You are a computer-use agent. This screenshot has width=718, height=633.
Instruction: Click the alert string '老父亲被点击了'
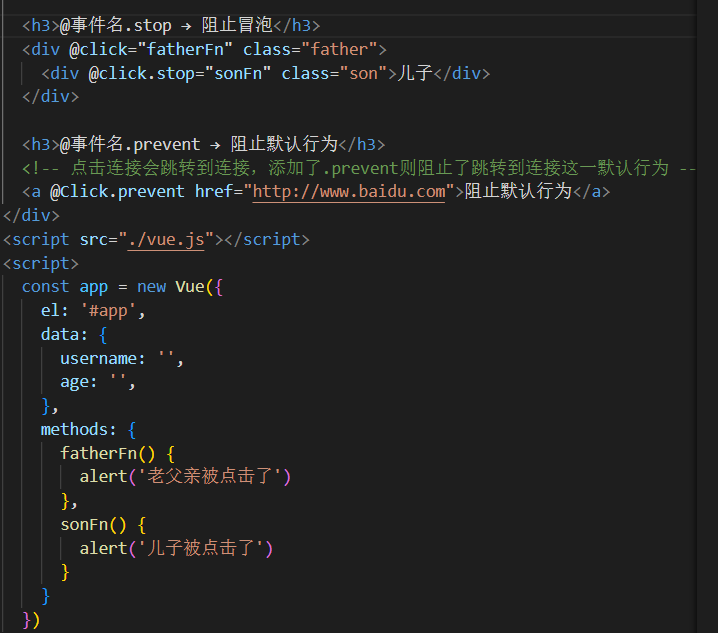(x=209, y=477)
